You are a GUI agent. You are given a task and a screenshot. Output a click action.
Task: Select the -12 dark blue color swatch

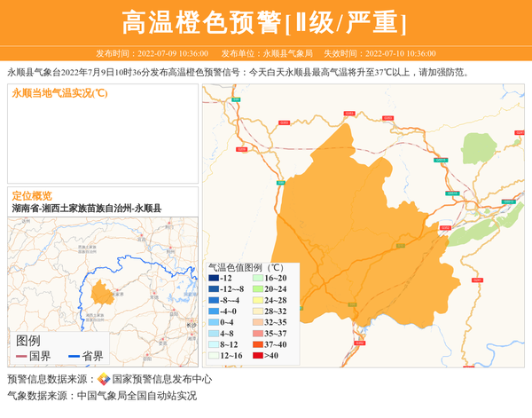(214, 279)
